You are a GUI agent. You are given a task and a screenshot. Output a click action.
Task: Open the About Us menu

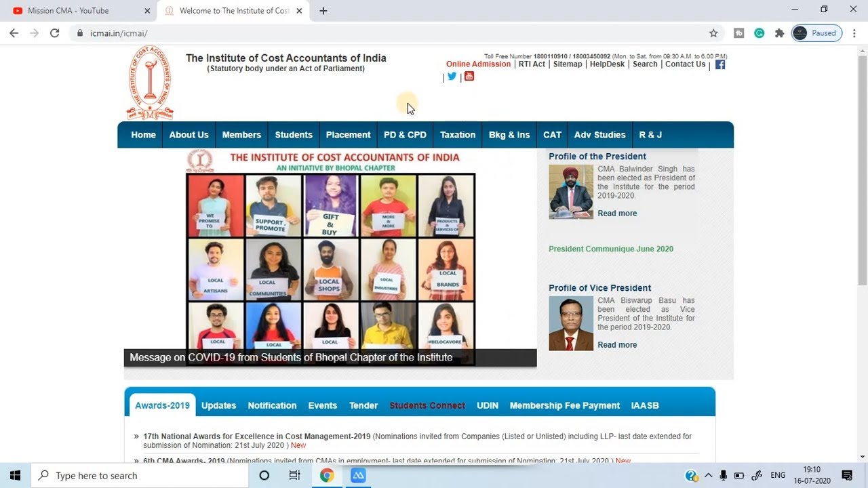(189, 135)
